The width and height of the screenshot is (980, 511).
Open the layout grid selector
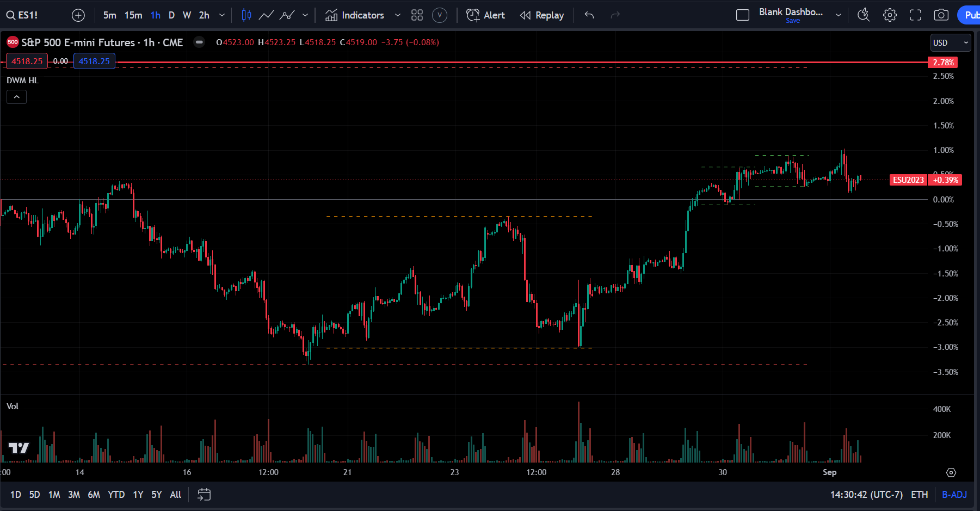[x=417, y=15]
